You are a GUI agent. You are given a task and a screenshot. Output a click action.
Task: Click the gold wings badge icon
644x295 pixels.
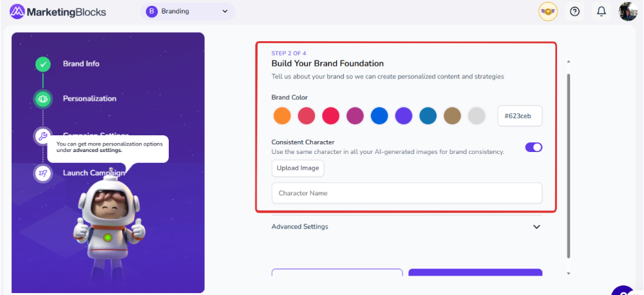tap(548, 12)
